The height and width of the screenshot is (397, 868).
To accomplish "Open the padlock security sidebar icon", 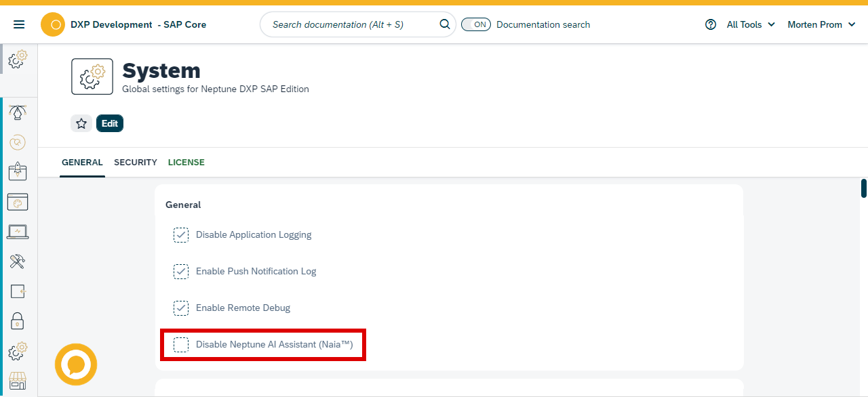I will point(18,320).
